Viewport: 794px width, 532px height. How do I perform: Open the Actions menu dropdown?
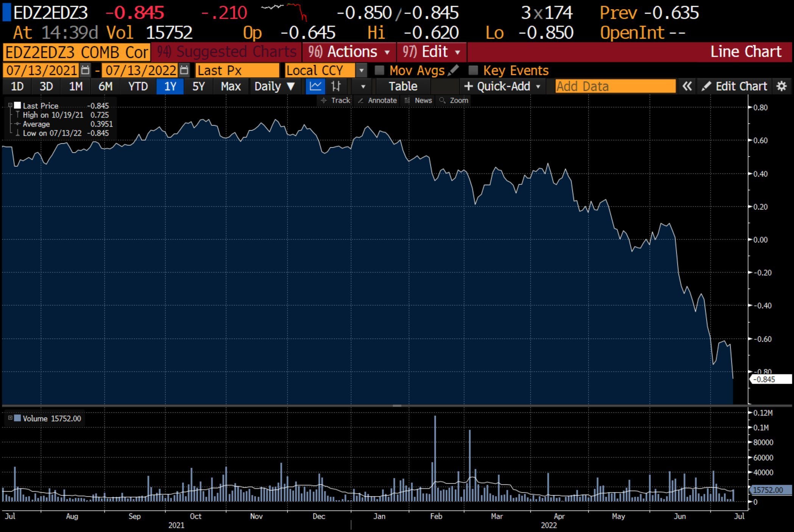[349, 52]
